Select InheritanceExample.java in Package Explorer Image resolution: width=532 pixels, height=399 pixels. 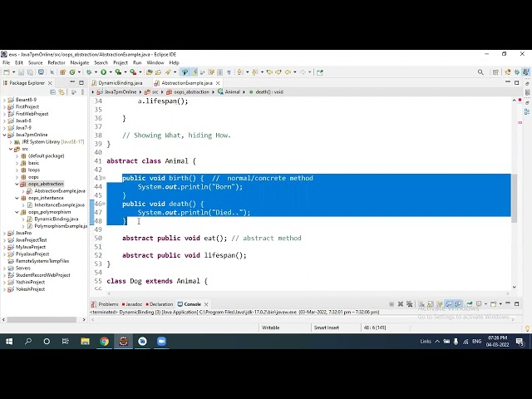pyautogui.click(x=56, y=205)
